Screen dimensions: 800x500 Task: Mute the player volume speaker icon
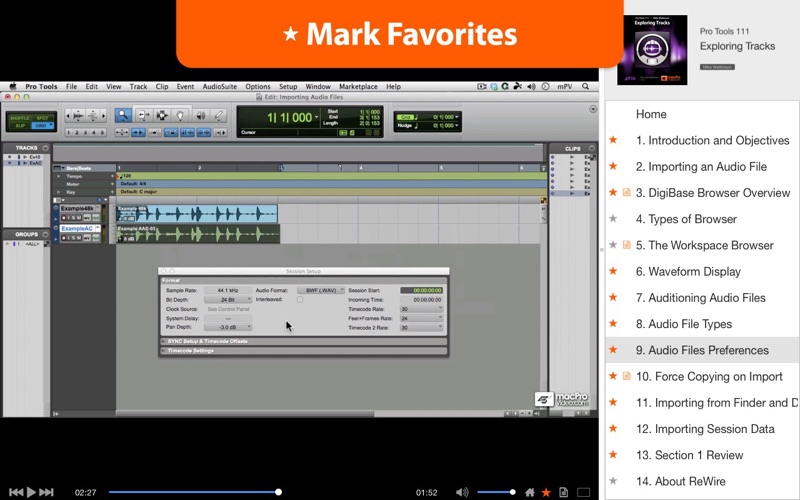(462, 492)
